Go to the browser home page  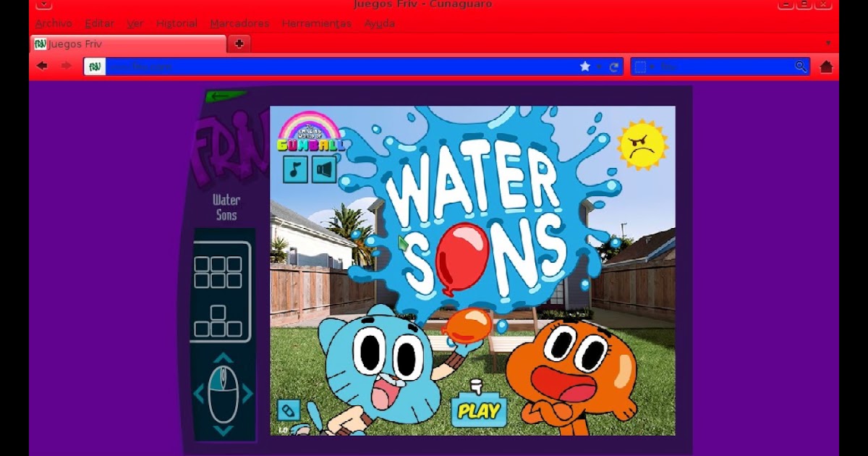pyautogui.click(x=826, y=67)
